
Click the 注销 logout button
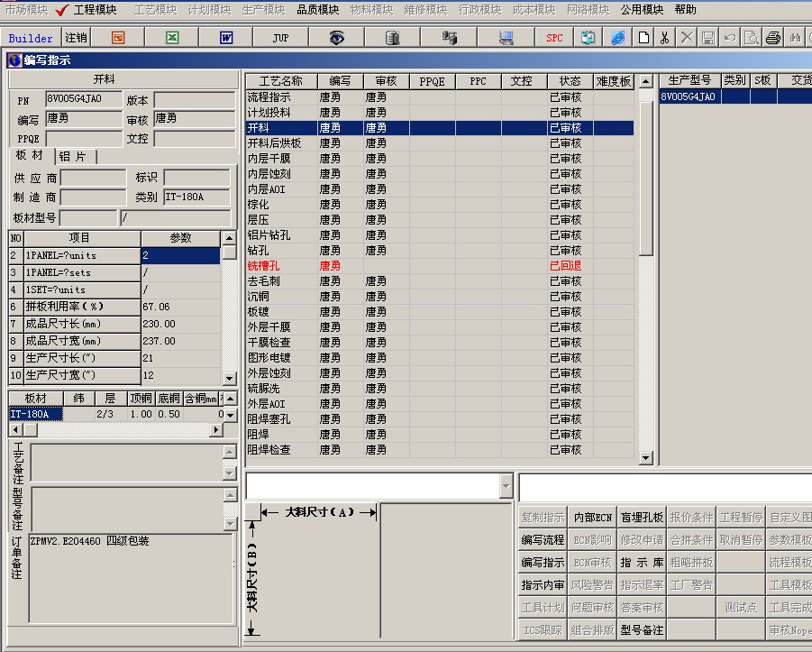[76, 38]
